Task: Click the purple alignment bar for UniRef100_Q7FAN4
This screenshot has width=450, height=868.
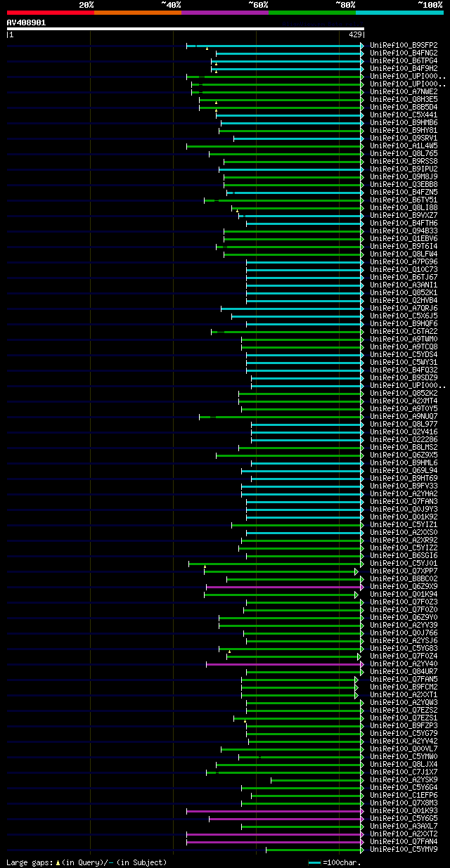Action: coord(274,841)
